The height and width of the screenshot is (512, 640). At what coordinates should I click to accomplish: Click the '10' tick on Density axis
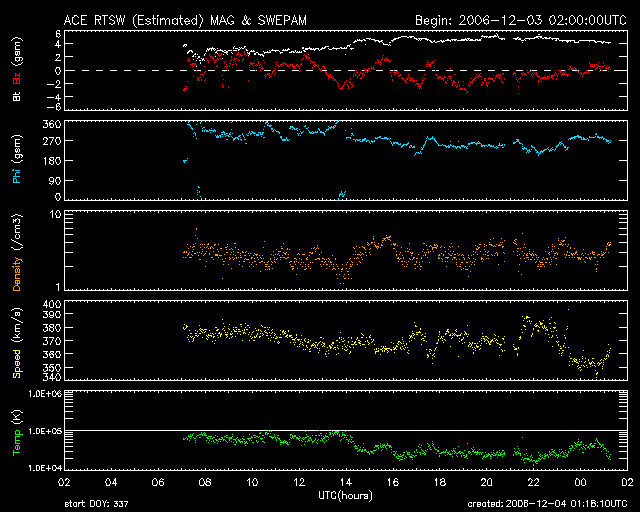[56, 215]
